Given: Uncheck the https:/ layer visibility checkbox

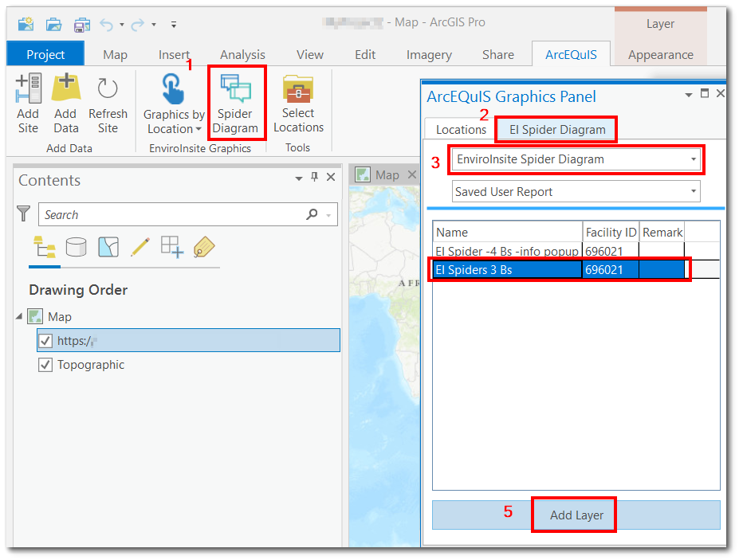Looking at the screenshot, I should pyautogui.click(x=45, y=340).
